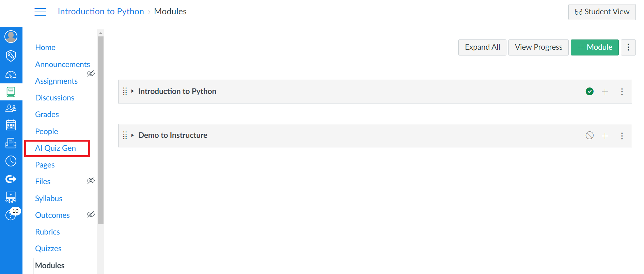Open Discussions in course navigation
This screenshot has width=644, height=274.
tap(54, 98)
